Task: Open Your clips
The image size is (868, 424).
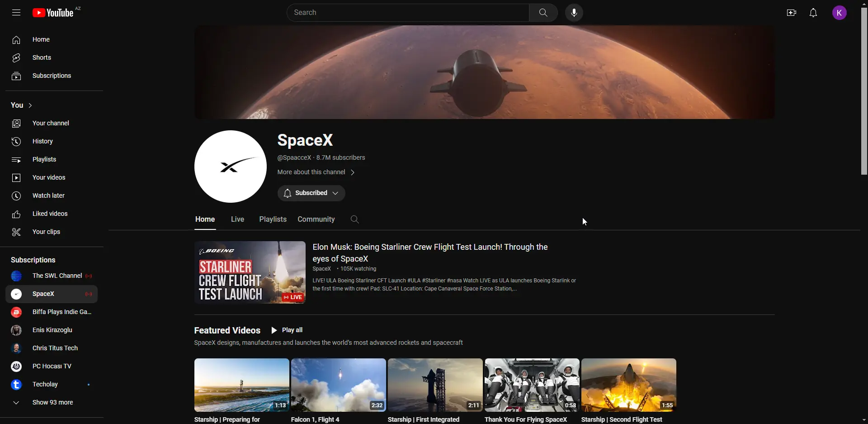Action: tap(52, 232)
